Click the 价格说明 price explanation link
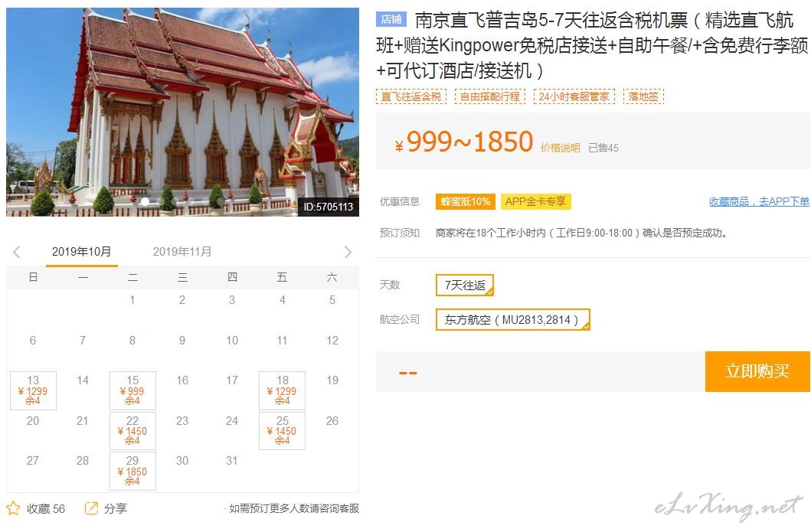This screenshot has width=811, height=532. pos(560,148)
